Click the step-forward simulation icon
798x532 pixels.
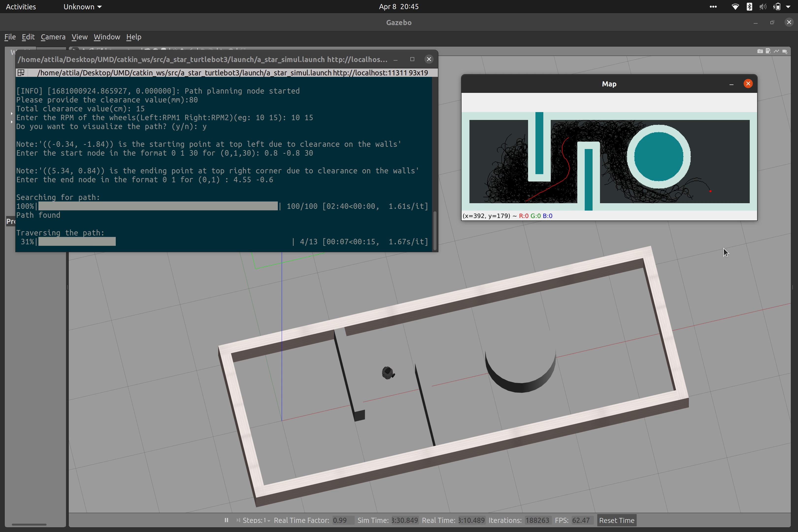tap(238, 520)
